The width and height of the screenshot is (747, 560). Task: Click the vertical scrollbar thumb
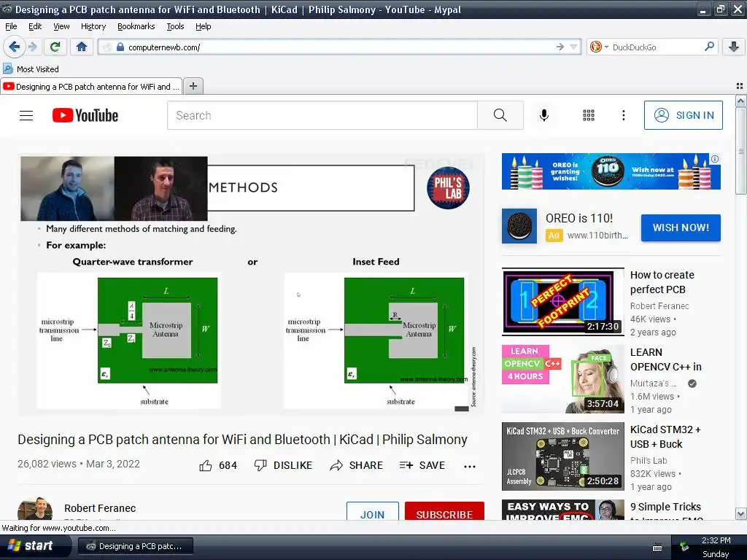pyautogui.click(x=740, y=151)
